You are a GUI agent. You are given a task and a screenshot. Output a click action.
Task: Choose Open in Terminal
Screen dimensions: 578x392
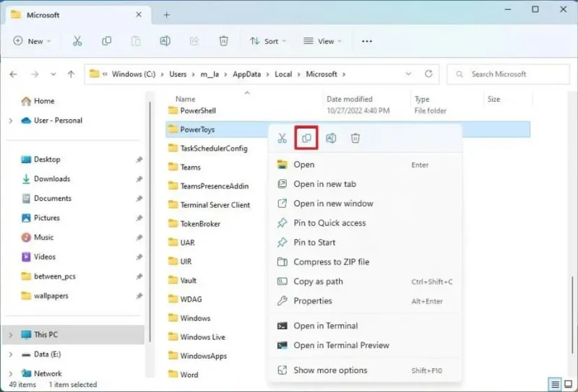click(x=366, y=326)
